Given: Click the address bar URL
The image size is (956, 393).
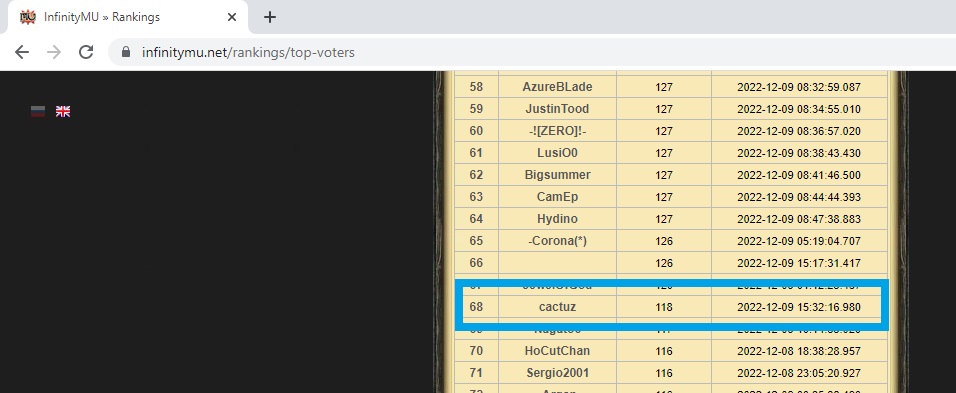Looking at the screenshot, I should click(248, 52).
